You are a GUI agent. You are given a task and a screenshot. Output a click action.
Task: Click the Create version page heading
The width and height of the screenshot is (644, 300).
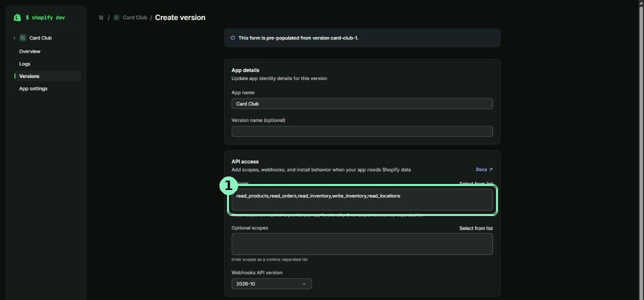click(x=180, y=17)
